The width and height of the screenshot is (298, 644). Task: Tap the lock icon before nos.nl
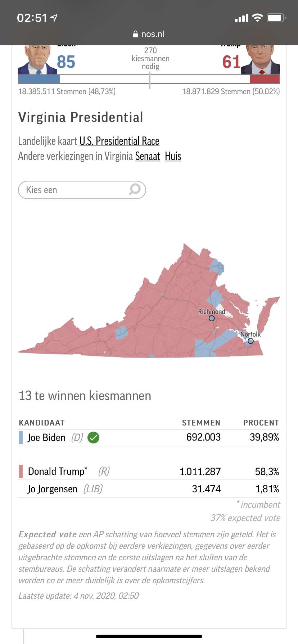tap(135, 34)
